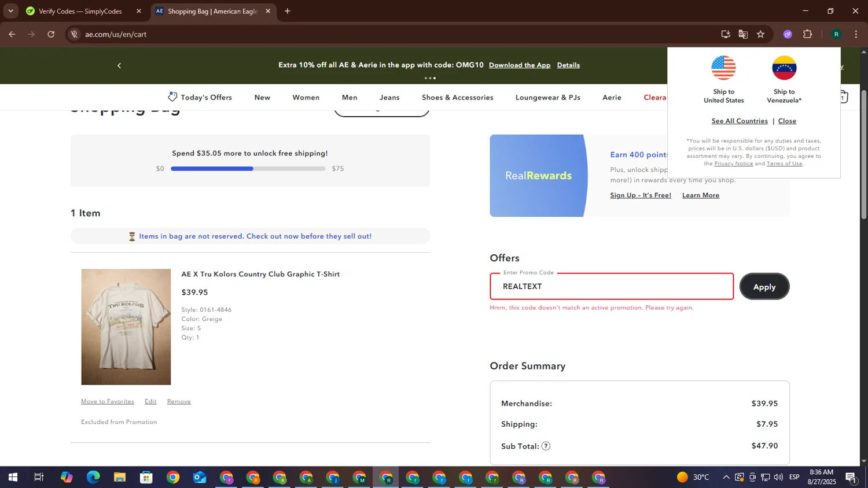Open Task View in the taskbar

coord(39,477)
